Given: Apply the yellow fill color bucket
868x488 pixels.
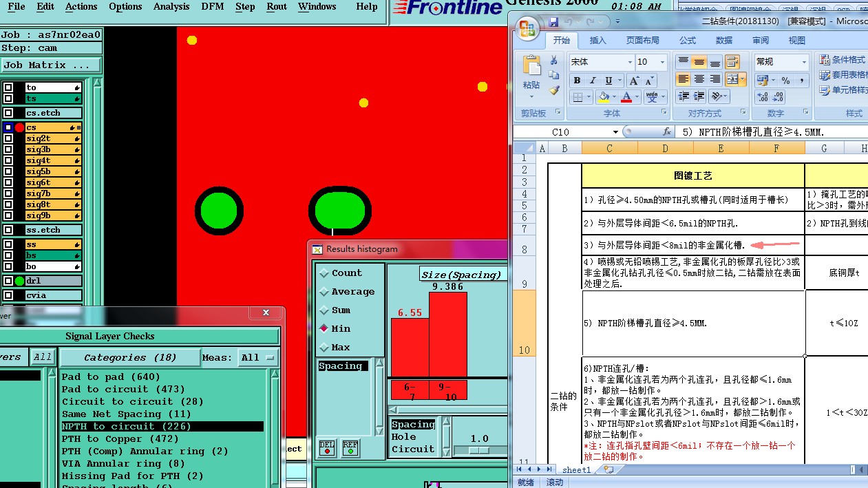Looking at the screenshot, I should tap(604, 97).
